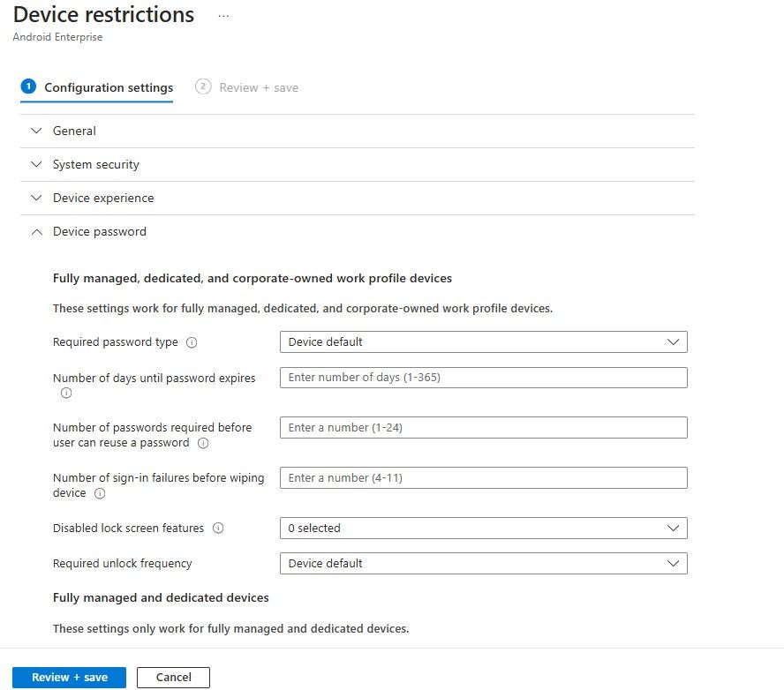
Task: Click info icon for sign-in failures setting
Action: (x=100, y=493)
